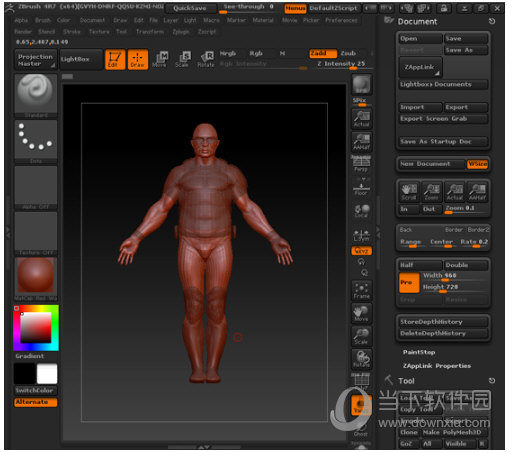Pick a color in the color picker square
Screen dimensions: 515x452
coord(36,328)
